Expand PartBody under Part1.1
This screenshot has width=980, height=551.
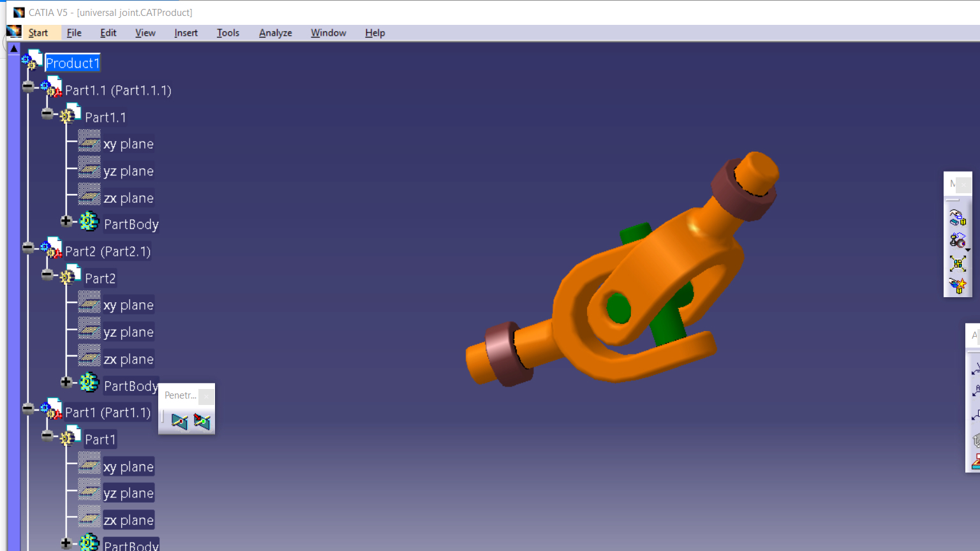coord(66,221)
